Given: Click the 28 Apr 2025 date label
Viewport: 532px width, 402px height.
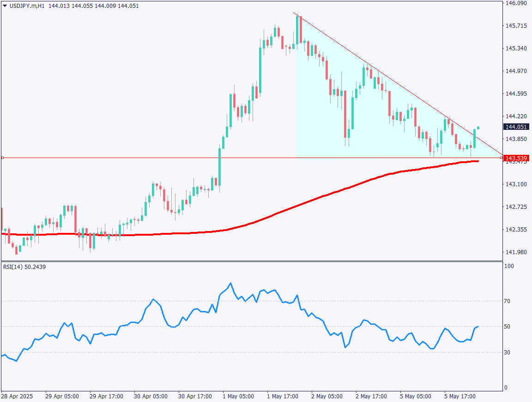Looking at the screenshot, I should click(x=16, y=396).
